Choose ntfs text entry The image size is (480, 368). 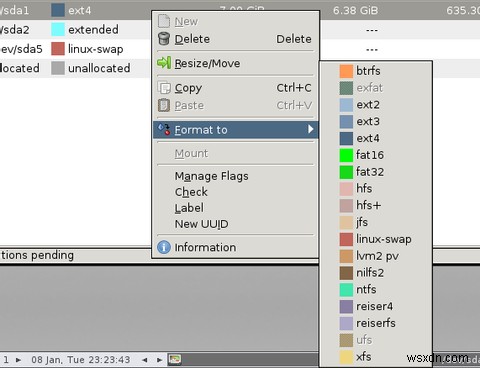(366, 289)
